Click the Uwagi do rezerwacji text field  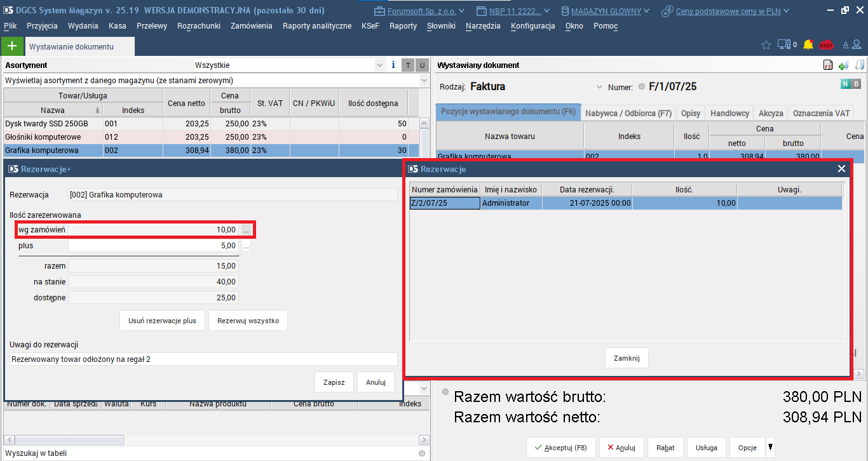pos(203,359)
